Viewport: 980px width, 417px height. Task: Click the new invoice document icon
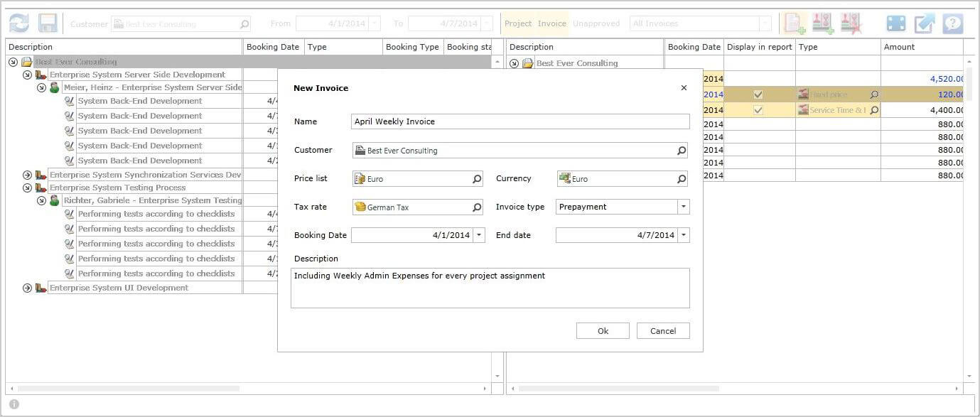pos(795,23)
